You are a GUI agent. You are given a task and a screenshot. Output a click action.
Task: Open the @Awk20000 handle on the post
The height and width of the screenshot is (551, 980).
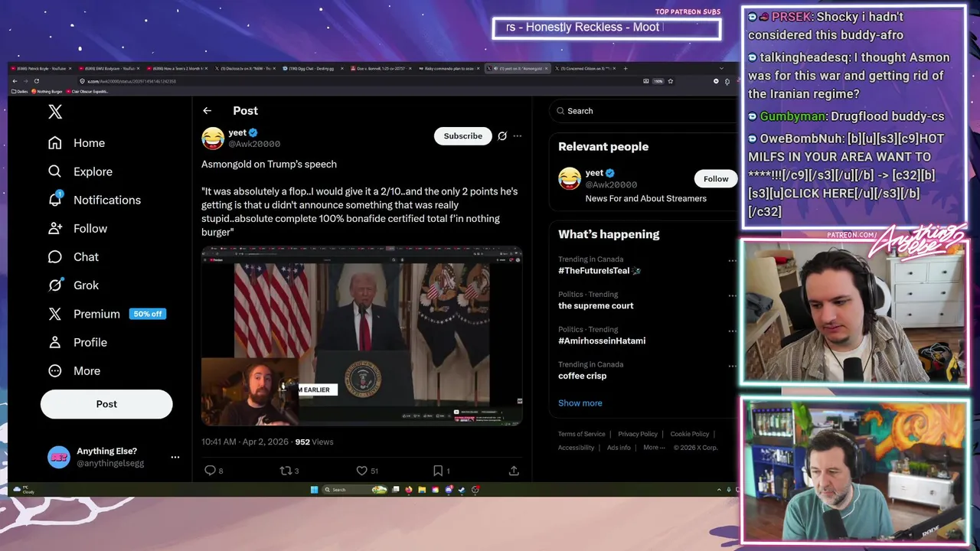pos(254,144)
